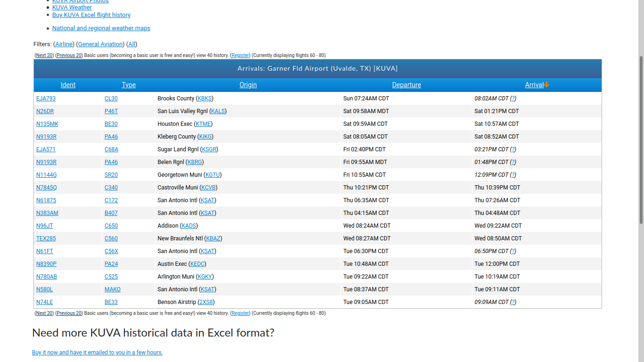The width and height of the screenshot is (644, 362).
Task: Open flight EJA793
Action: [46, 99]
